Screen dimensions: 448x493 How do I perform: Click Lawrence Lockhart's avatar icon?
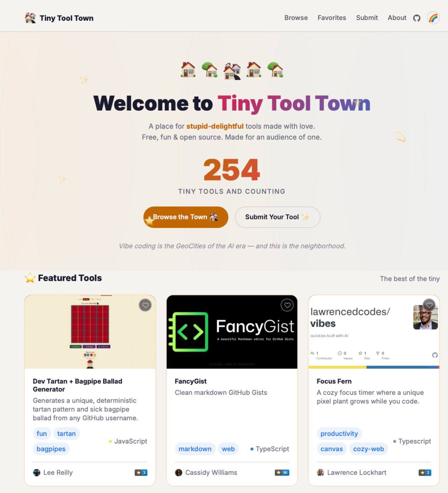pos(320,473)
